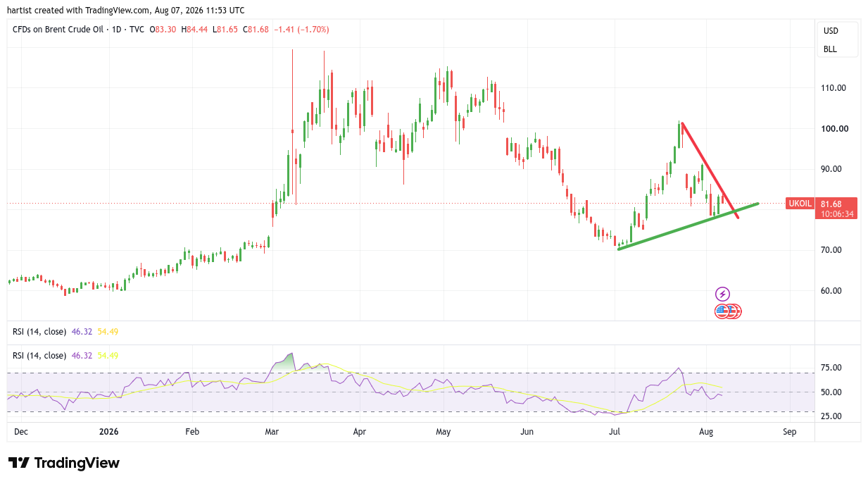The image size is (868, 484).
Task: Select the green ascending trend line
Action: (x=688, y=227)
